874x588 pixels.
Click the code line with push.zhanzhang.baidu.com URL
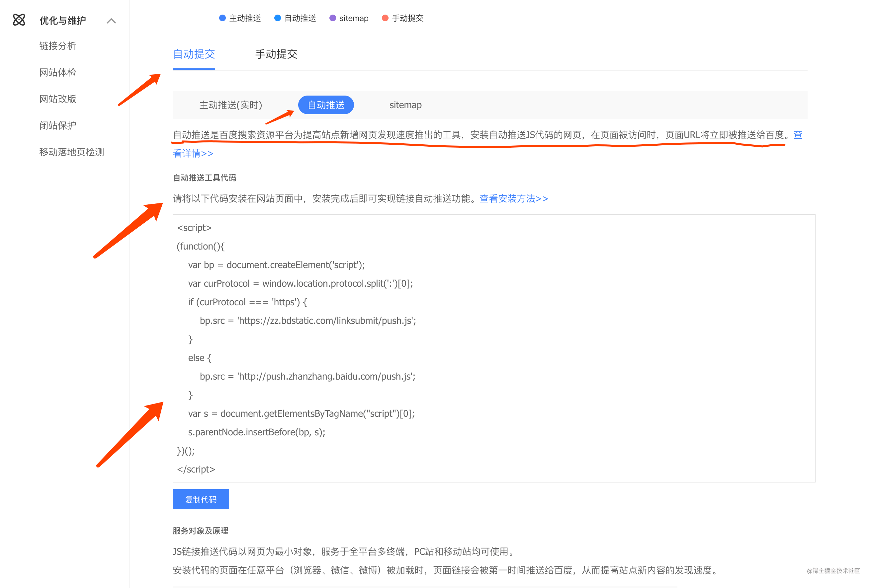(307, 377)
